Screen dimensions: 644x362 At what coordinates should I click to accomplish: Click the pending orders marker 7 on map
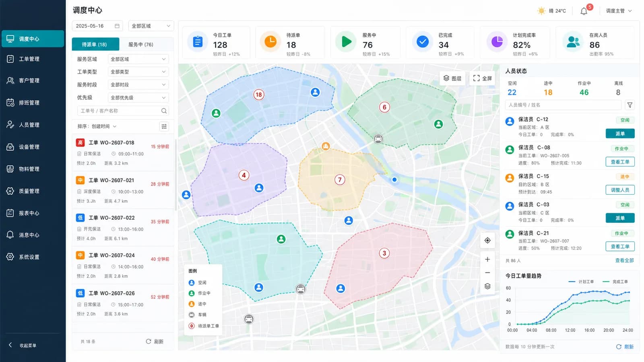tap(340, 180)
